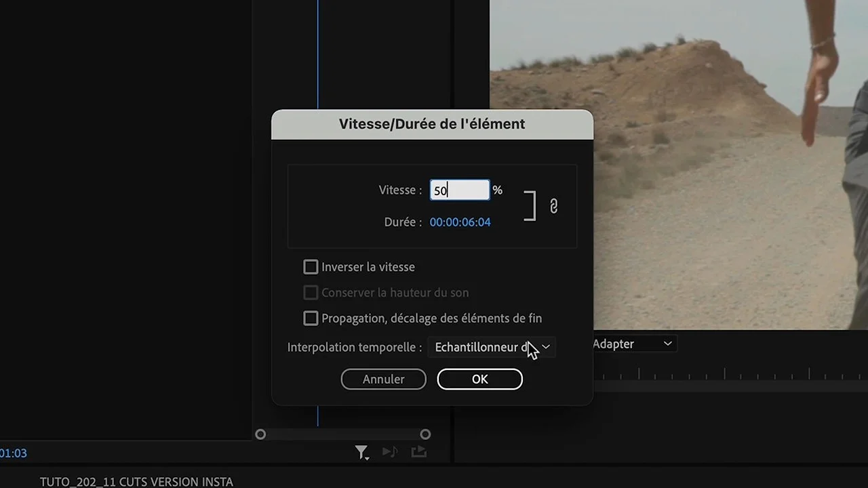
Task: Click the blue timecode at bottom left
Action: [x=14, y=453]
